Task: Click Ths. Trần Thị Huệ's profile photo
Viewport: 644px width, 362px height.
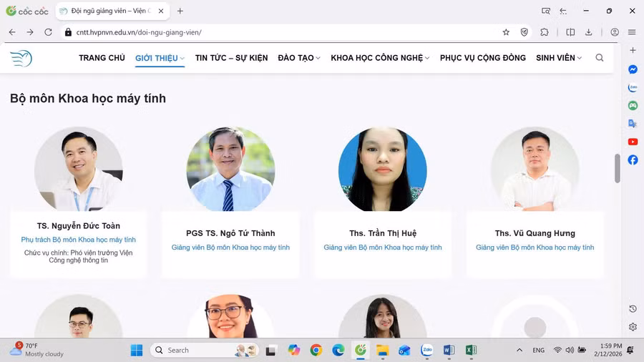Action: click(382, 170)
